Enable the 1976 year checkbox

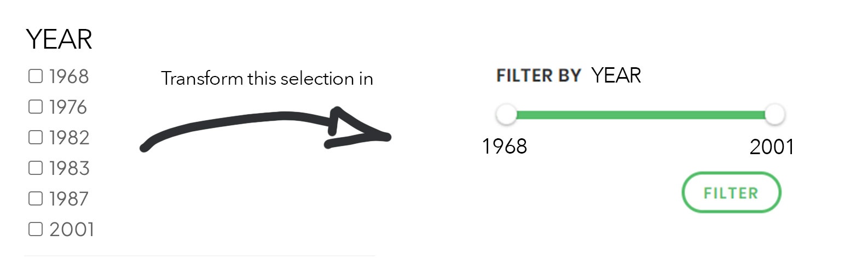click(x=36, y=107)
